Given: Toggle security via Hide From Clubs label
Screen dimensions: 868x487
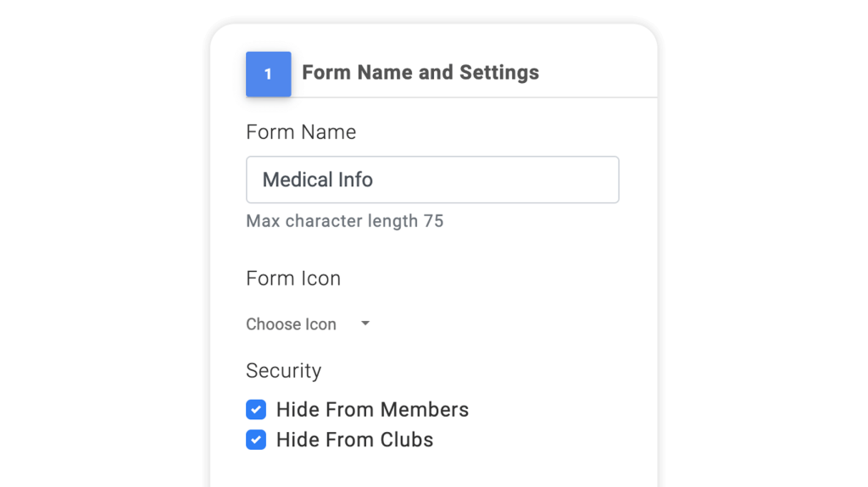Looking at the screenshot, I should pos(355,440).
